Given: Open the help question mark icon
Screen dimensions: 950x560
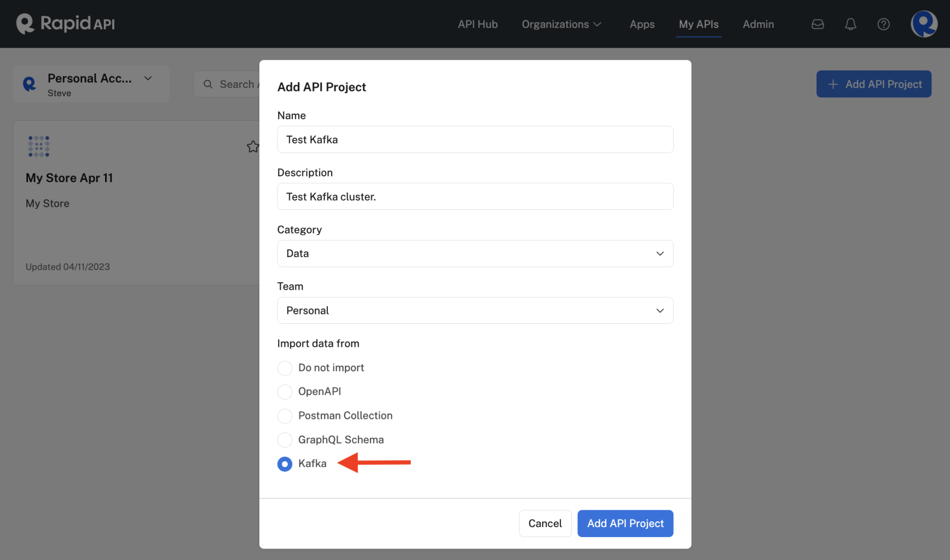Looking at the screenshot, I should pos(883,24).
